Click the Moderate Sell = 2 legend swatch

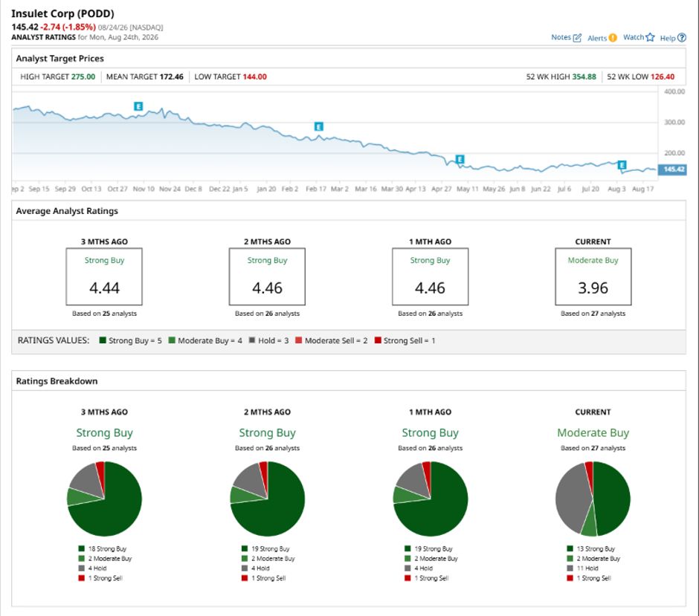[x=299, y=340]
